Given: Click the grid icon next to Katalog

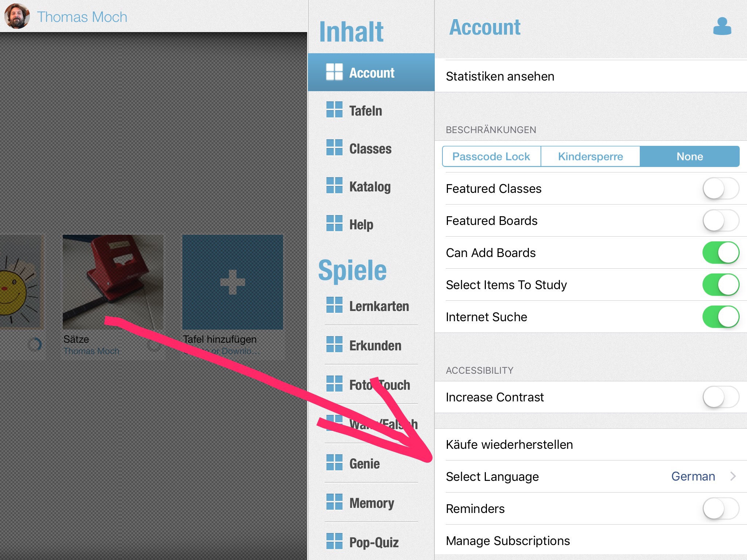Looking at the screenshot, I should click(334, 185).
